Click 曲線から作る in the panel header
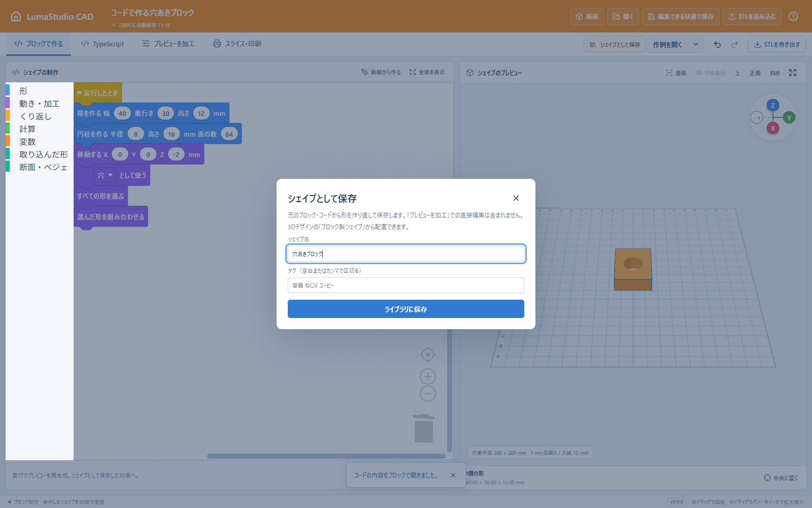The width and height of the screenshot is (812, 508). point(381,72)
